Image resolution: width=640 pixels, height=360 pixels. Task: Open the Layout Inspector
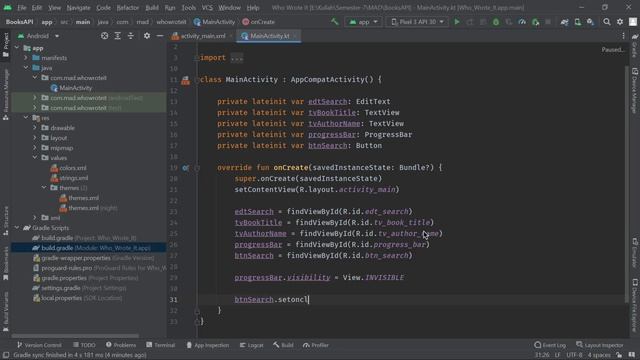coord(600,345)
